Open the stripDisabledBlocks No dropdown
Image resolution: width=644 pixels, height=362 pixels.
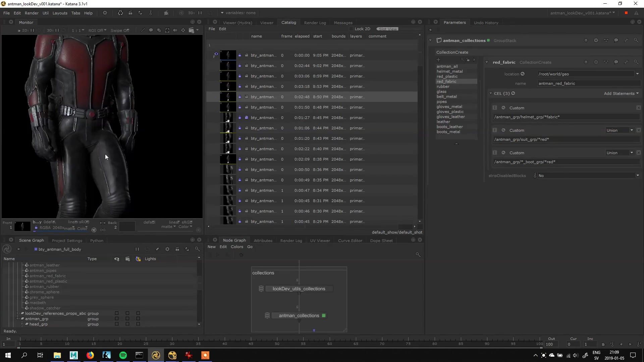[x=589, y=176]
